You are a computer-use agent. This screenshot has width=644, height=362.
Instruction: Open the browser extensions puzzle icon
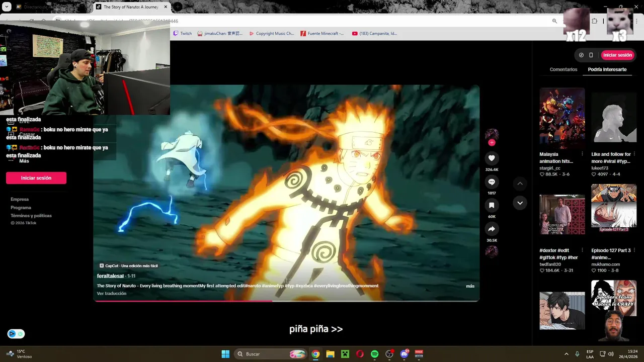coord(595,21)
